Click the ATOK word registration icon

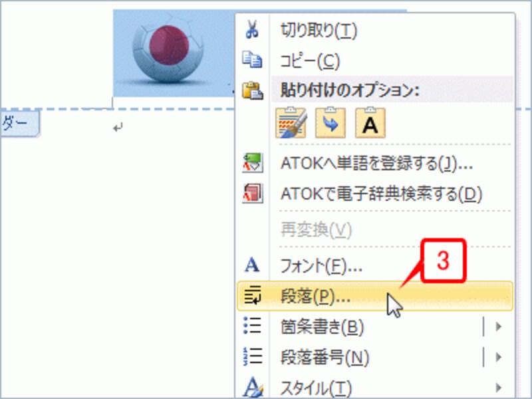click(x=253, y=164)
